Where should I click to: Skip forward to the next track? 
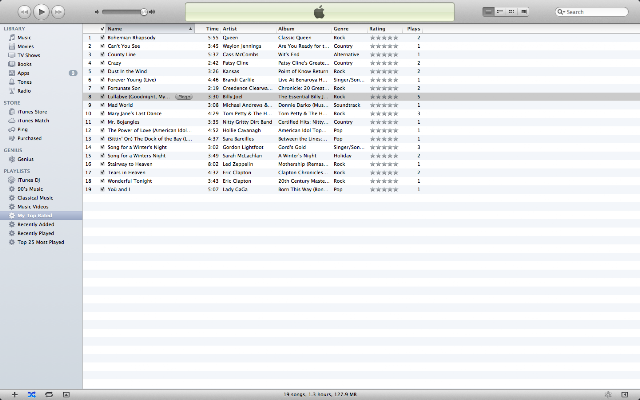(58, 12)
